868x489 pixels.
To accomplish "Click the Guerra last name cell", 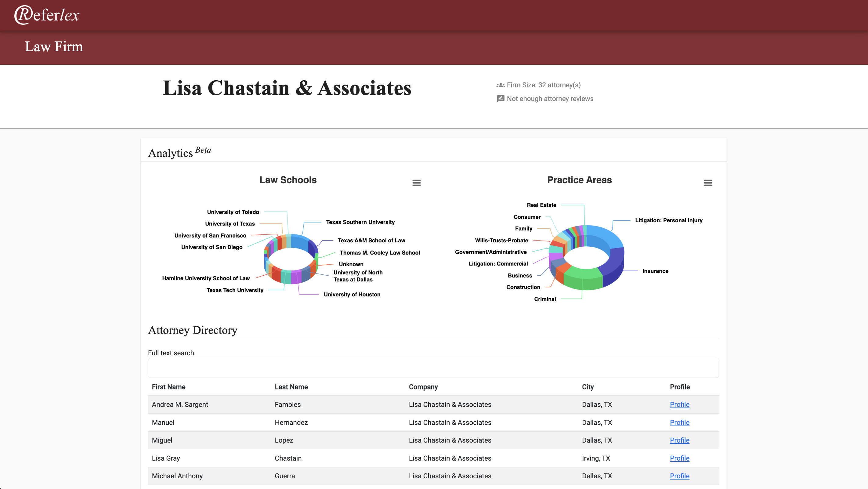I will 284,476.
